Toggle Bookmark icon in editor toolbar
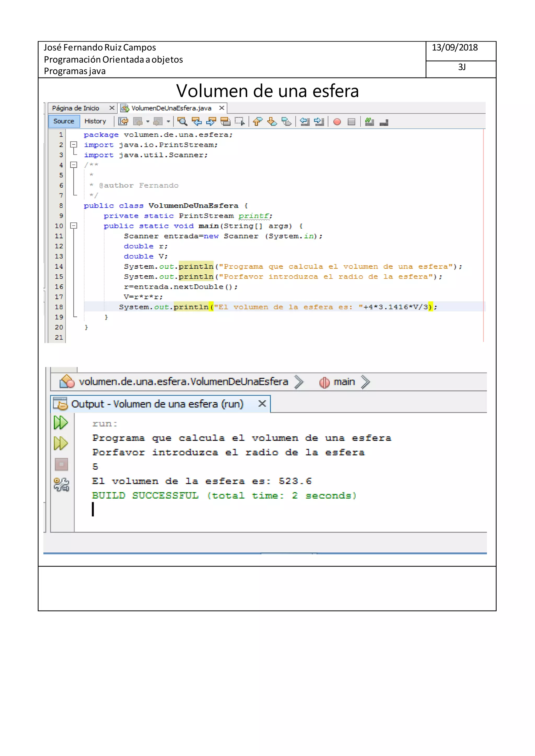 (x=286, y=121)
